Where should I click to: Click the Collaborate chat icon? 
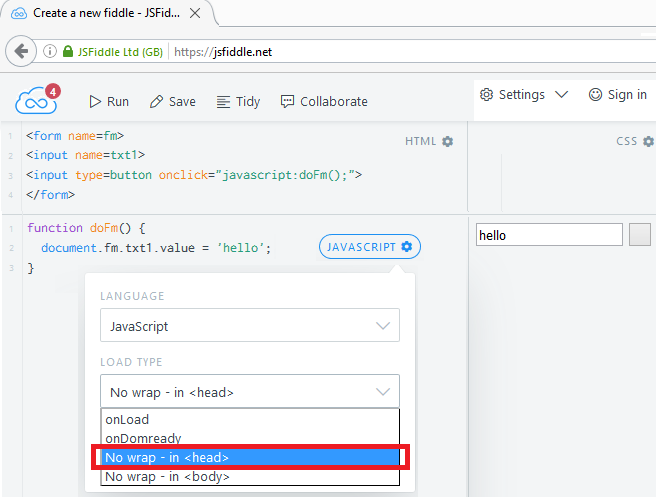point(288,101)
